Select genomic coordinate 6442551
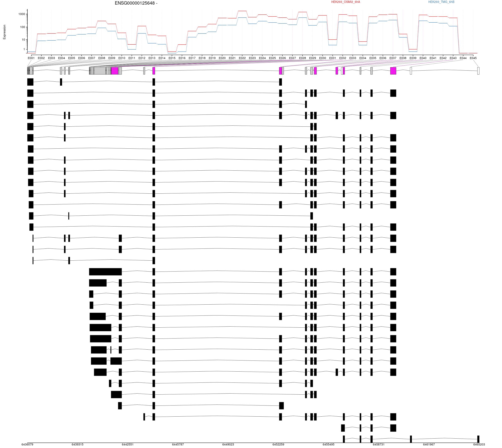This screenshot has height=448, width=502. pos(128,445)
